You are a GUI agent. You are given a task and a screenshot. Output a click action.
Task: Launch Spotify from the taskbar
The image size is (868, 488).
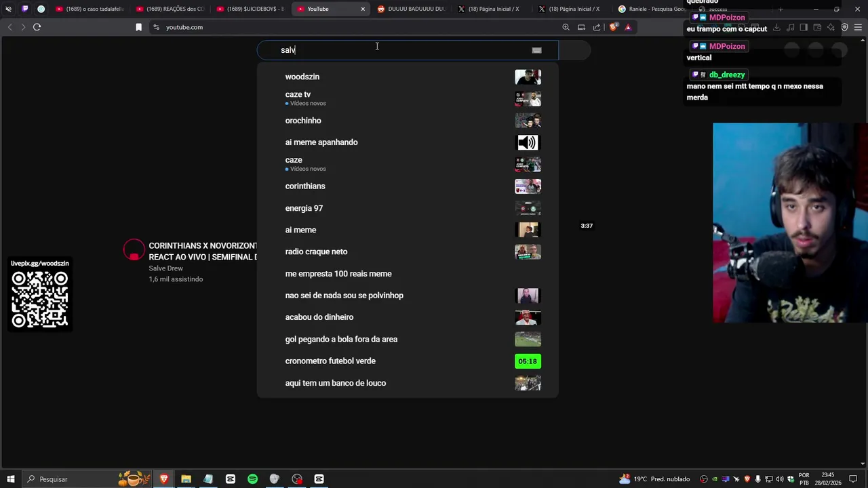(252, 479)
